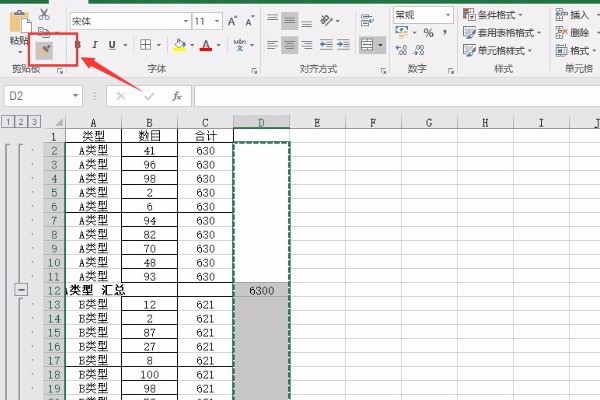Click the Insert Function fx icon

[x=177, y=96]
